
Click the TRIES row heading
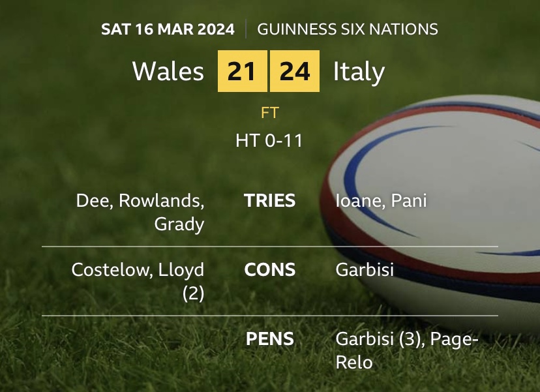269,200
